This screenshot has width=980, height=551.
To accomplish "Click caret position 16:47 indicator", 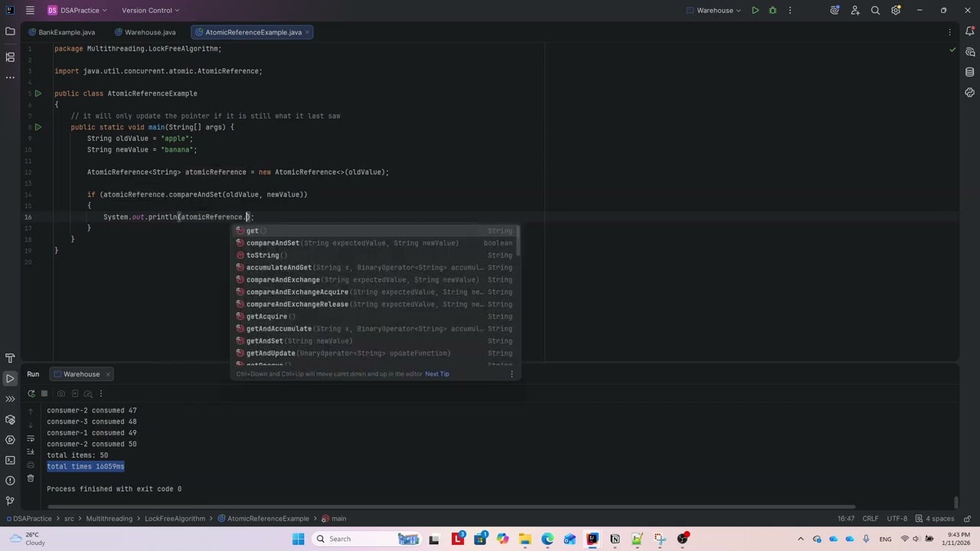I will tap(846, 519).
